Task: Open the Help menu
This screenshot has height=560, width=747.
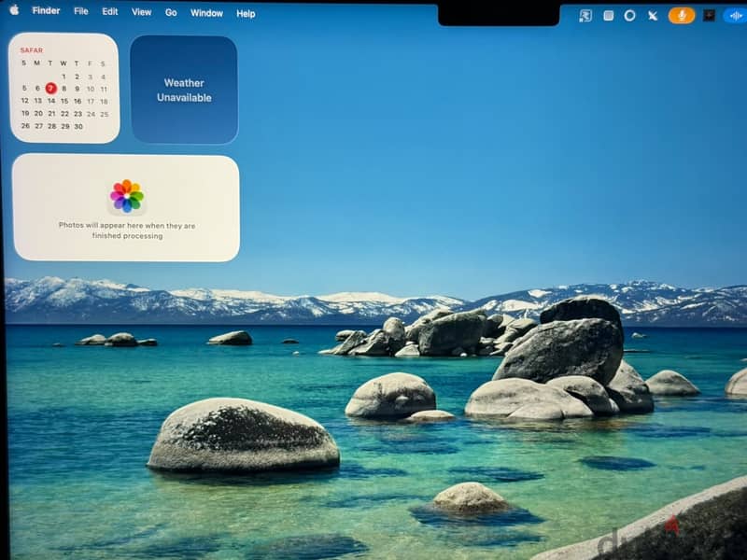Action: pos(246,14)
